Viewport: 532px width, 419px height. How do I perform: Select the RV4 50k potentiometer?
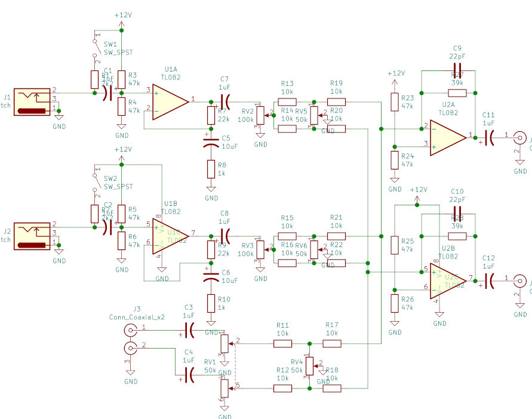point(309,366)
